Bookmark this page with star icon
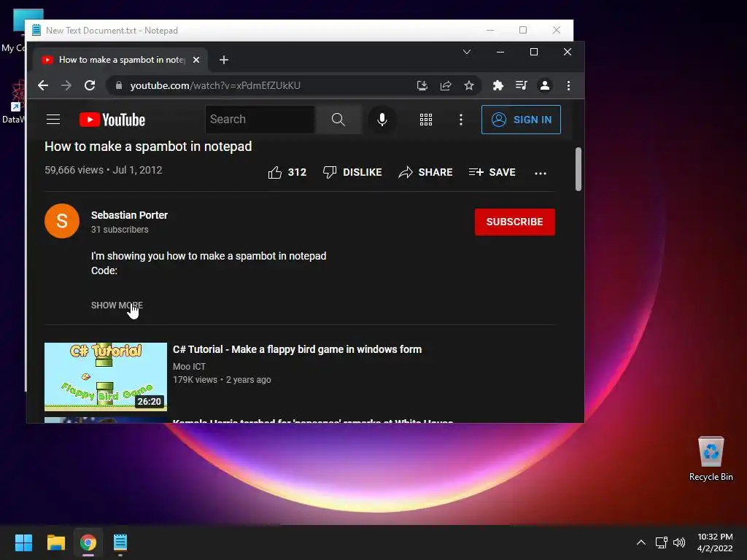747x560 pixels. (x=469, y=85)
